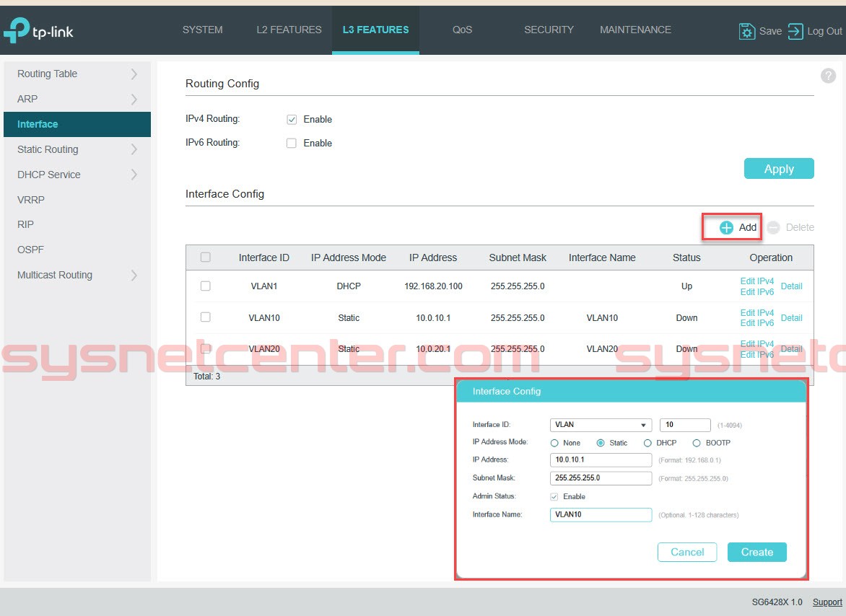Click Edit IPv6 for VLAN10
The image size is (846, 616).
(x=757, y=323)
